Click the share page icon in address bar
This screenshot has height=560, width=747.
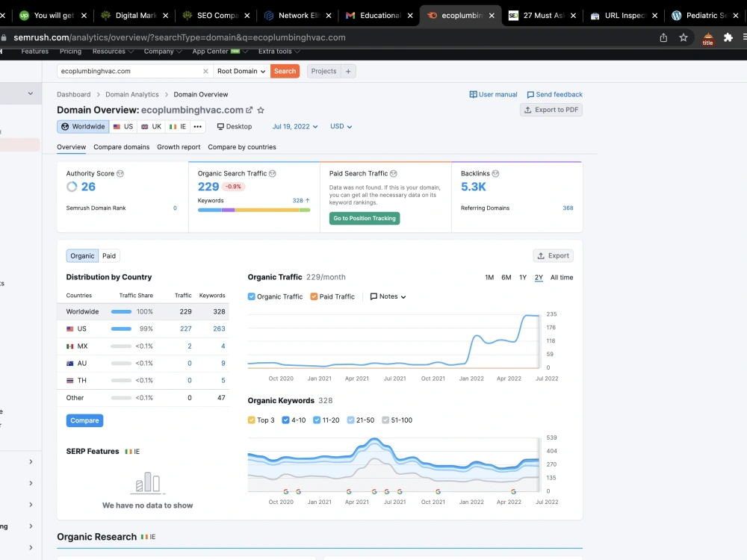(x=663, y=37)
